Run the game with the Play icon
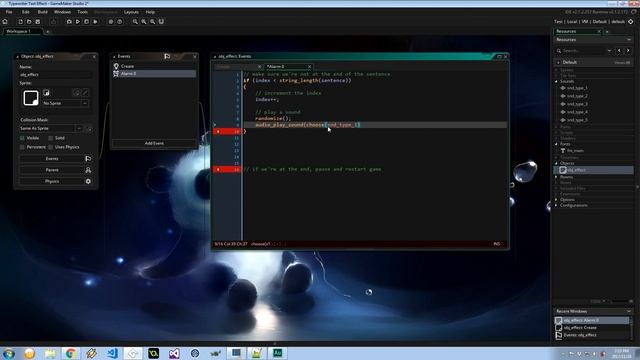Screen dimensions: 640x360 78,21
